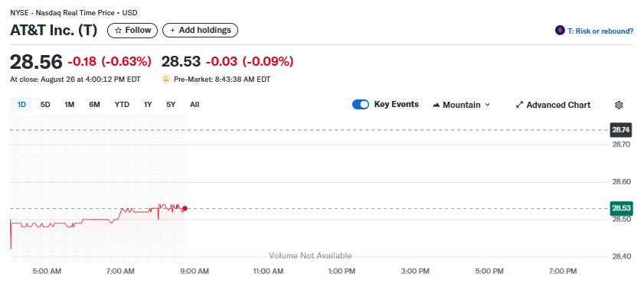Click the chevron next to Mountain
The image size is (644, 286).
pyautogui.click(x=488, y=105)
